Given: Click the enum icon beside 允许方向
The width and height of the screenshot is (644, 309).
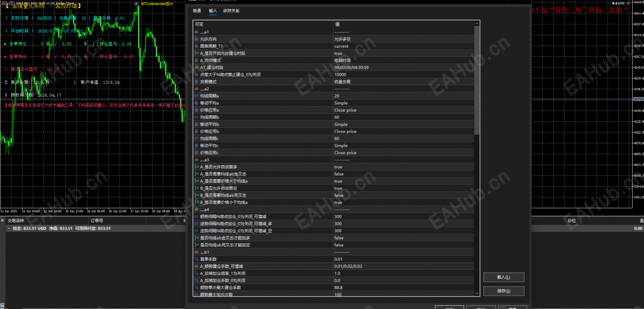Looking at the screenshot, I should [197, 39].
